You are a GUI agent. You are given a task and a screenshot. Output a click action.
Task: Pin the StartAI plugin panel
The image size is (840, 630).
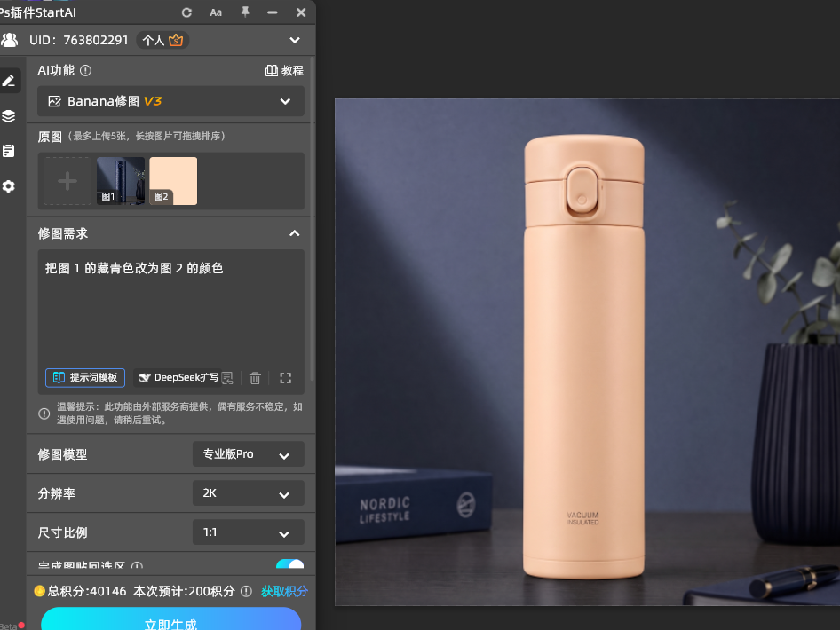(x=245, y=12)
